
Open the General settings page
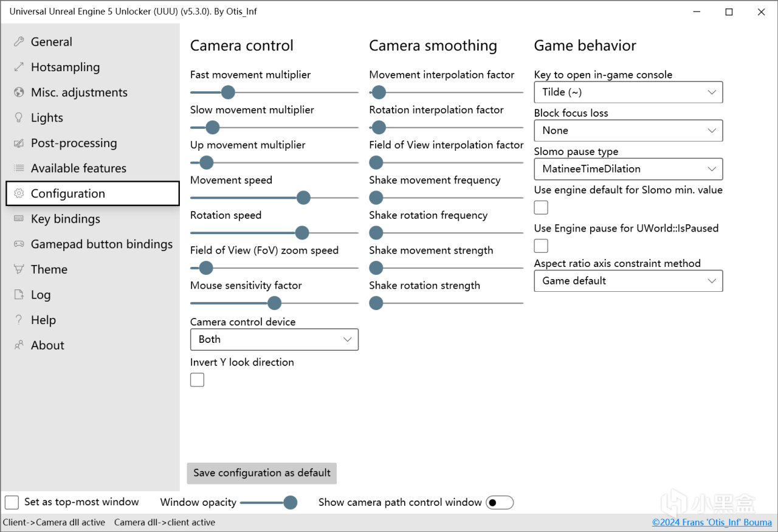tap(92, 42)
